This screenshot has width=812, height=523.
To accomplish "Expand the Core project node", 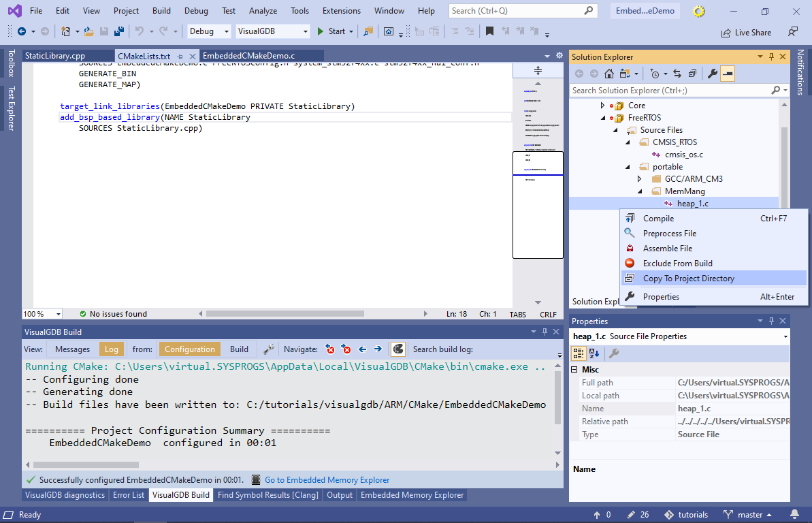I will pyautogui.click(x=602, y=106).
